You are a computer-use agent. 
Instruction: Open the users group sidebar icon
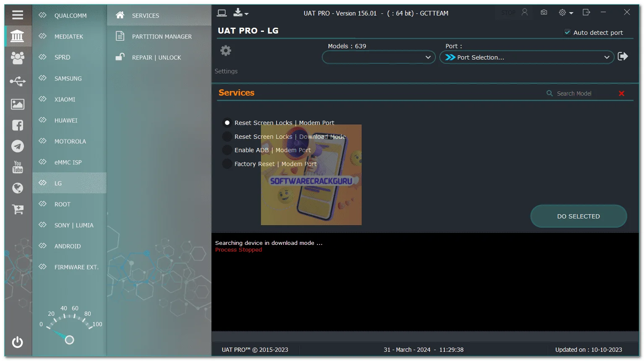(18, 58)
